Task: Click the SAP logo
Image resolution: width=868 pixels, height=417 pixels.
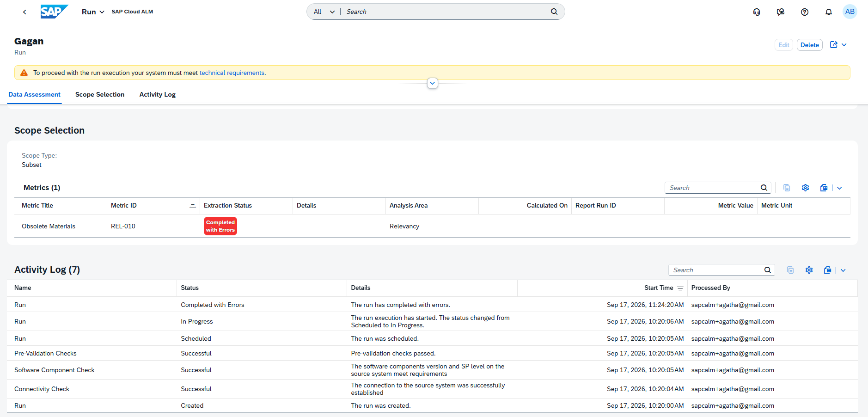Action: [55, 12]
